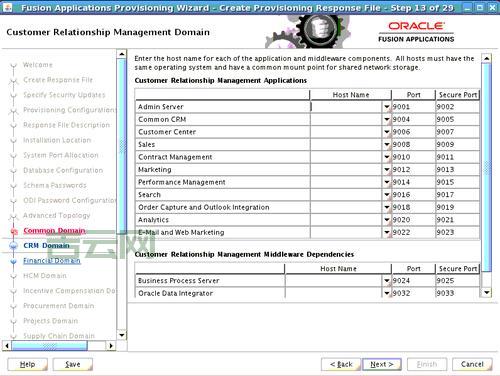Minimize the Provisioning Wizard window
Image resolution: width=500 pixels, height=376 pixels.
468,7
